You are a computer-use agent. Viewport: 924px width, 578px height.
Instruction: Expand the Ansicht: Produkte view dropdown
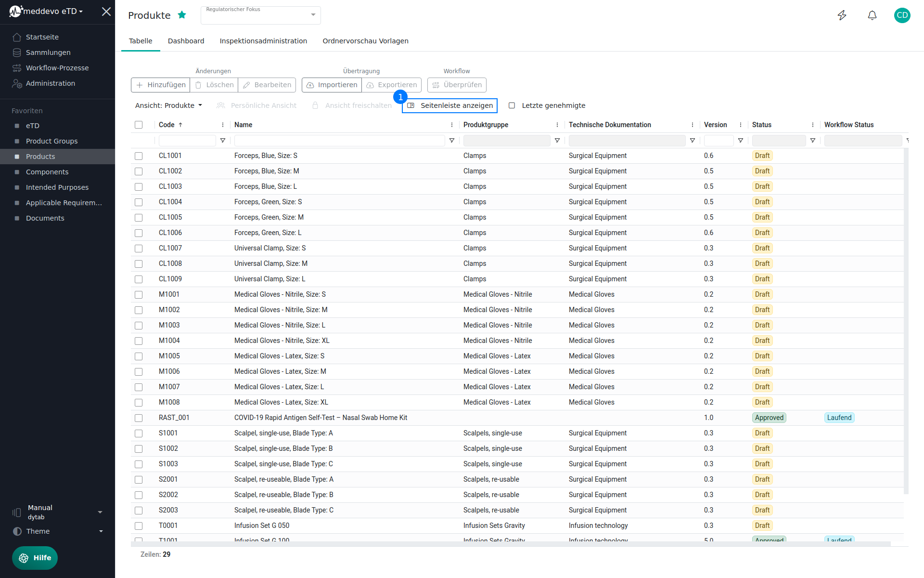(168, 105)
